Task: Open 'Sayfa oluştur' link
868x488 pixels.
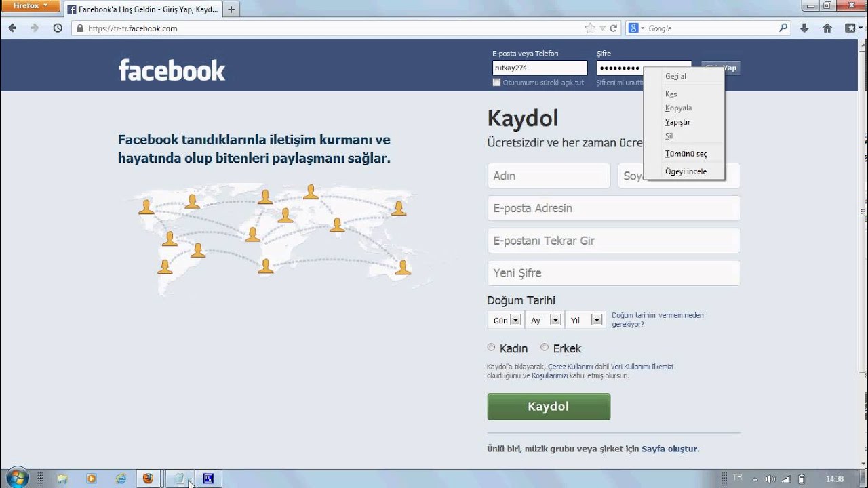Action: tap(669, 449)
